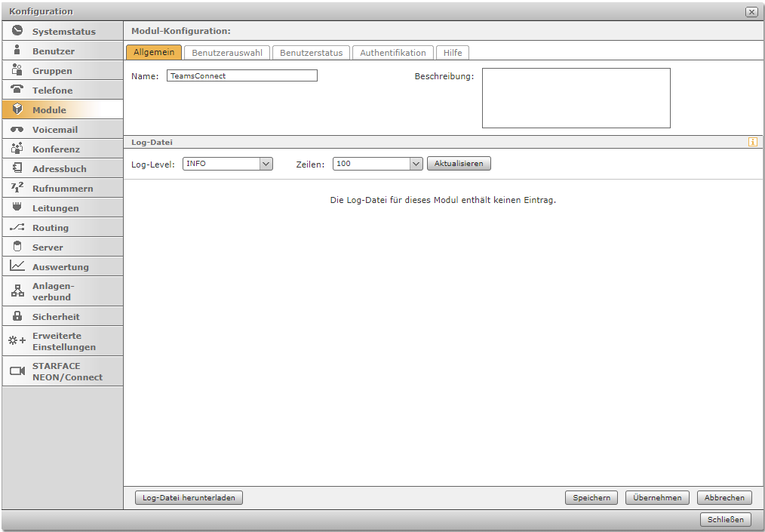This screenshot has height=532, width=765.
Task: Open the Authentifikation tab
Action: tap(392, 53)
